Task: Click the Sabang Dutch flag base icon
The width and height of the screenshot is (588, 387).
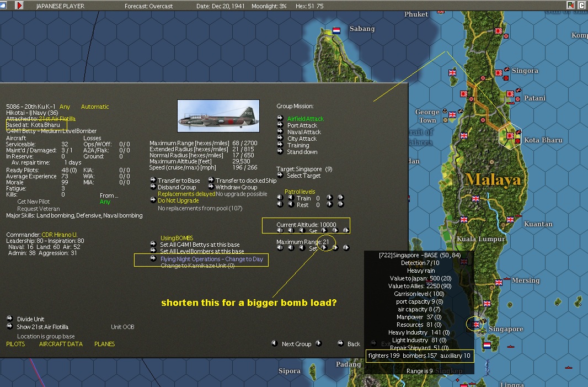Action: coord(336,30)
